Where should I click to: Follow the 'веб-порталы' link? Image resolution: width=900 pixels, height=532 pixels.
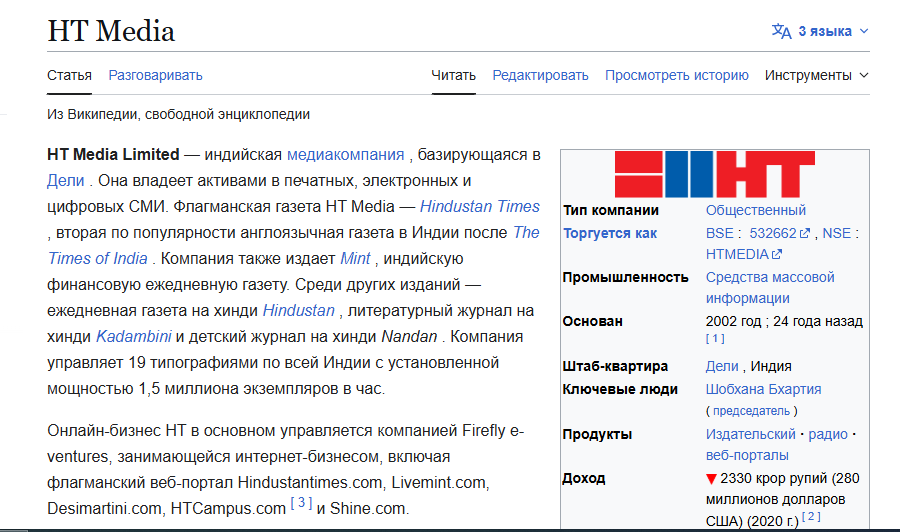(x=747, y=455)
